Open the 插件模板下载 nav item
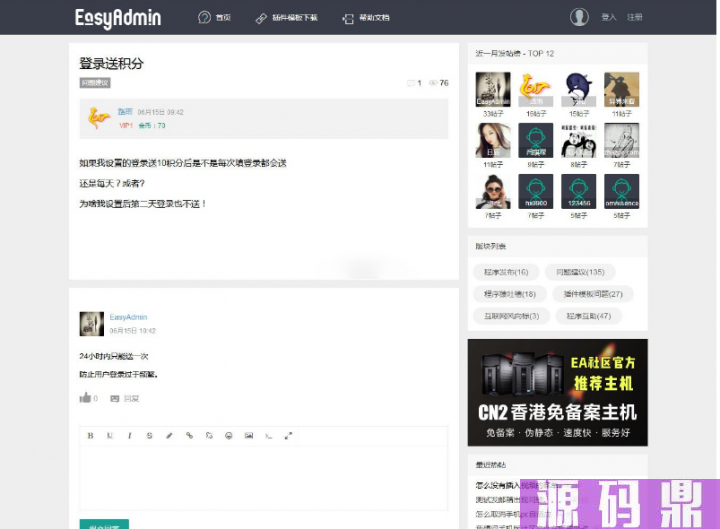Screen dimensions: 720x529 pos(295,17)
